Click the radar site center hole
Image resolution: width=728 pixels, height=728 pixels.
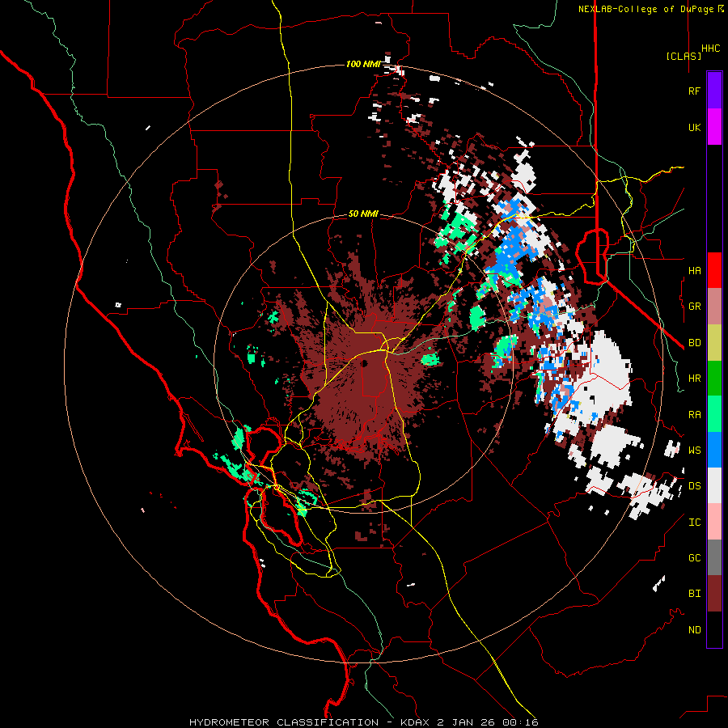coord(365,363)
